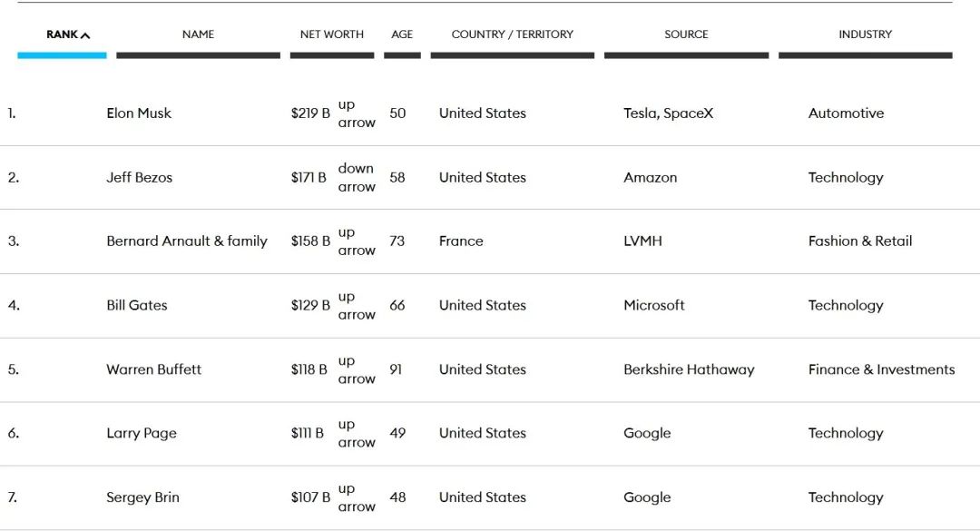Click up arrow next to Sergey Brin's $107 B
Viewport: 980px width, 531px height.
[356, 497]
